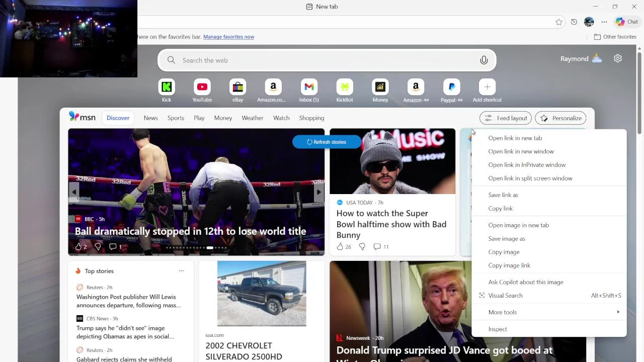Open browser history clock icon
644x362 pixels.
click(x=574, y=22)
